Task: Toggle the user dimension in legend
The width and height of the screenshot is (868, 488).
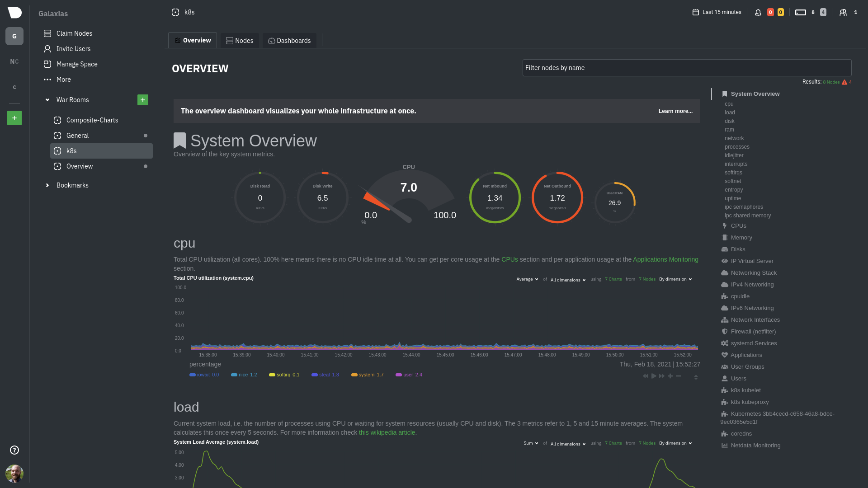Action: pyautogui.click(x=409, y=375)
